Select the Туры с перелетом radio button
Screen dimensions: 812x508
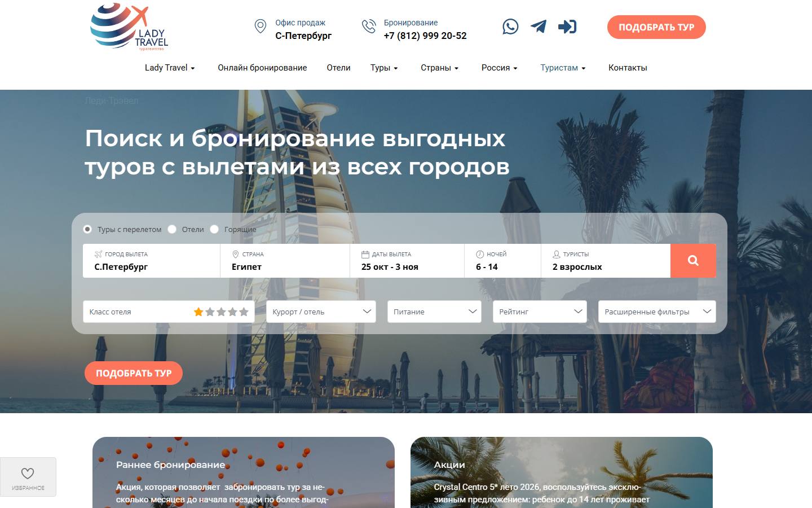pos(87,229)
